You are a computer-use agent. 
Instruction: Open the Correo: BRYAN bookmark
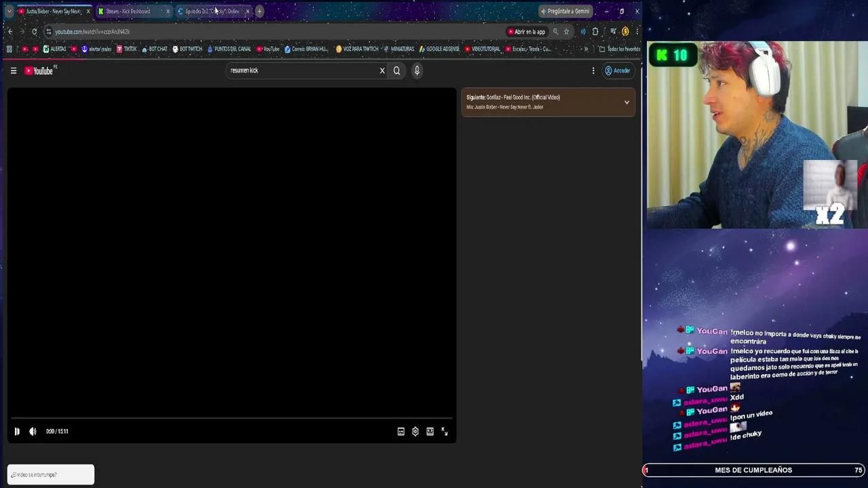tap(307, 49)
